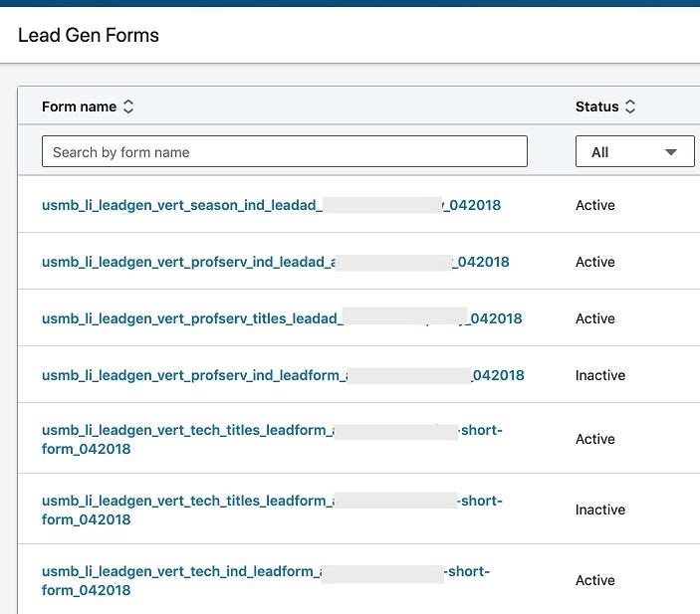This screenshot has width=700, height=614.
Task: Focus the Search by form name field
Action: pyautogui.click(x=284, y=152)
